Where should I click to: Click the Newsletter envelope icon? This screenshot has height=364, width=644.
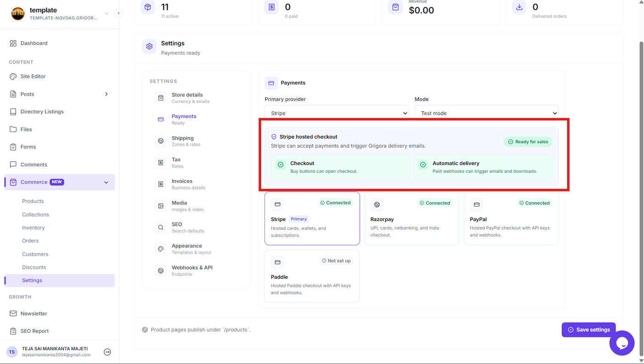click(13, 313)
